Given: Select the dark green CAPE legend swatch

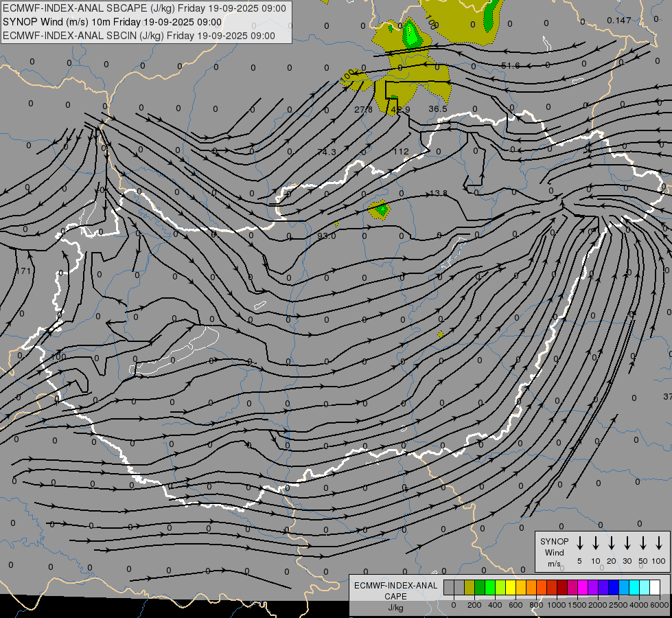Looking at the screenshot, I should pyautogui.click(x=480, y=587).
